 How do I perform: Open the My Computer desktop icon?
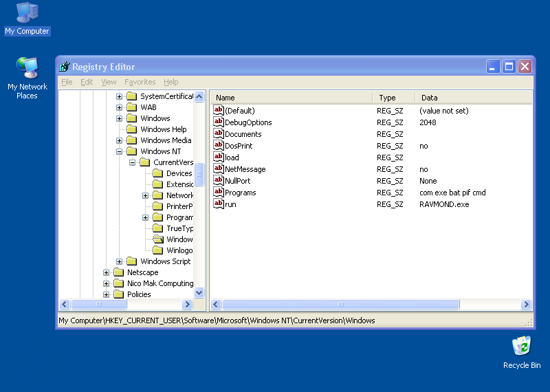coord(27,19)
